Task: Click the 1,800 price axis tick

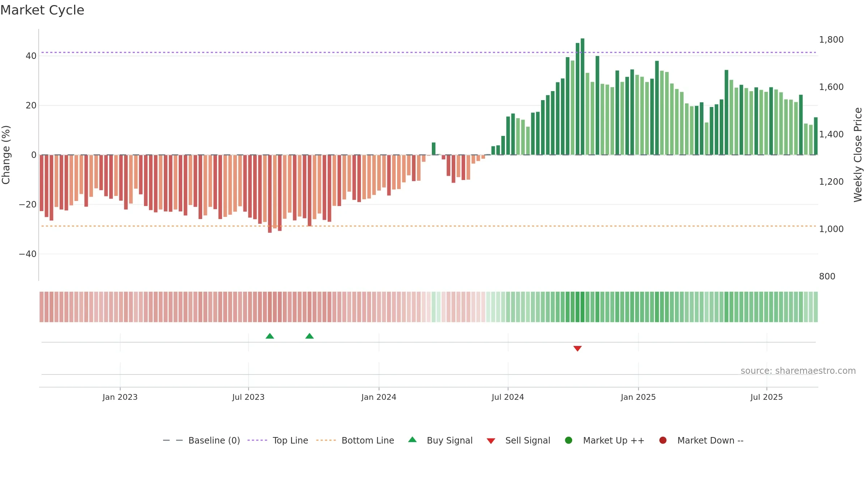Action: (x=831, y=40)
